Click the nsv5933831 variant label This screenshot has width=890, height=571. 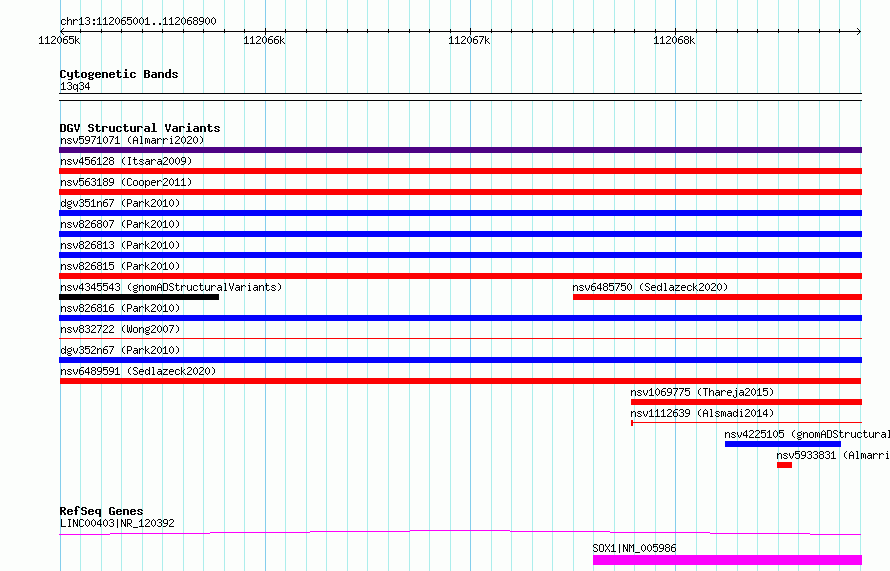click(x=833, y=455)
